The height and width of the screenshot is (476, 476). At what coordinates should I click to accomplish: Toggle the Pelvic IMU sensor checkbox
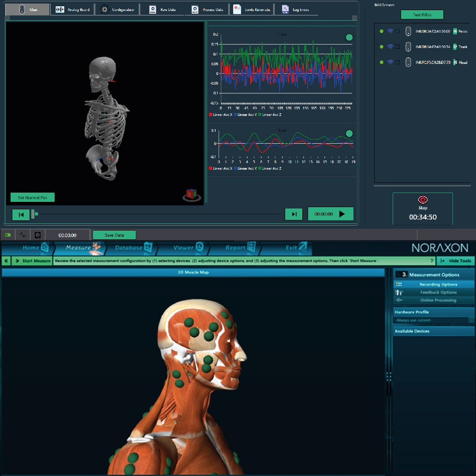(x=398, y=31)
